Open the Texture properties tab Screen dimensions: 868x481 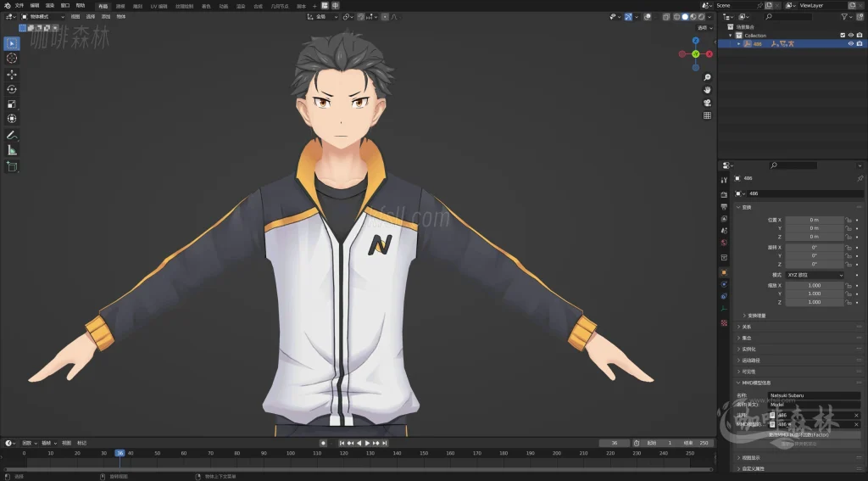pyautogui.click(x=724, y=322)
